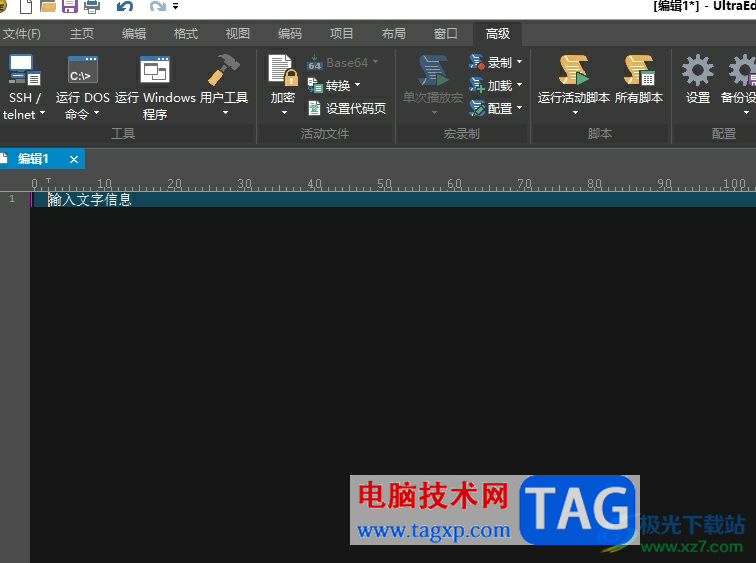This screenshot has height=563, width=756.
Task: Click the file icon on 编辑1 tab
Action: pyautogui.click(x=4, y=159)
